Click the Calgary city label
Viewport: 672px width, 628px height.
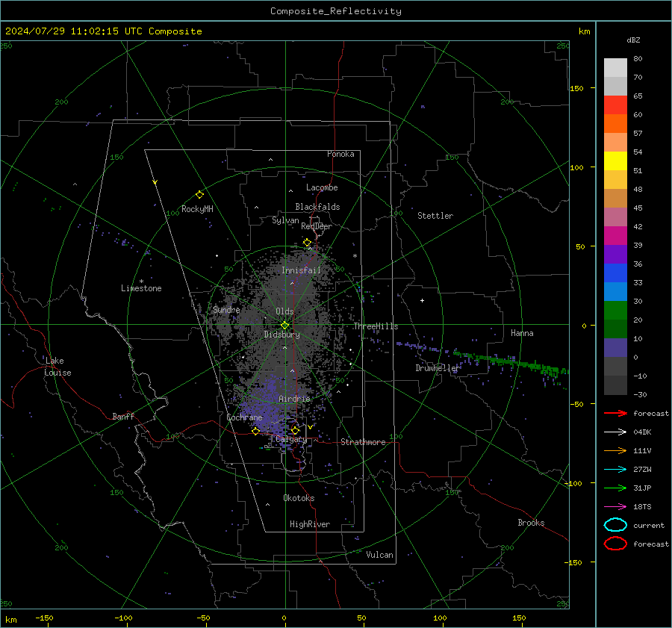coord(291,439)
